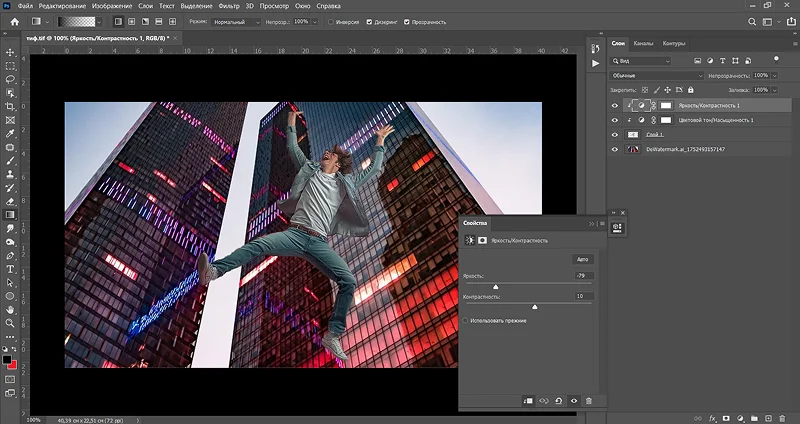This screenshot has height=424, width=800.
Task: Select the Clone Stamp tool
Action: [10, 174]
